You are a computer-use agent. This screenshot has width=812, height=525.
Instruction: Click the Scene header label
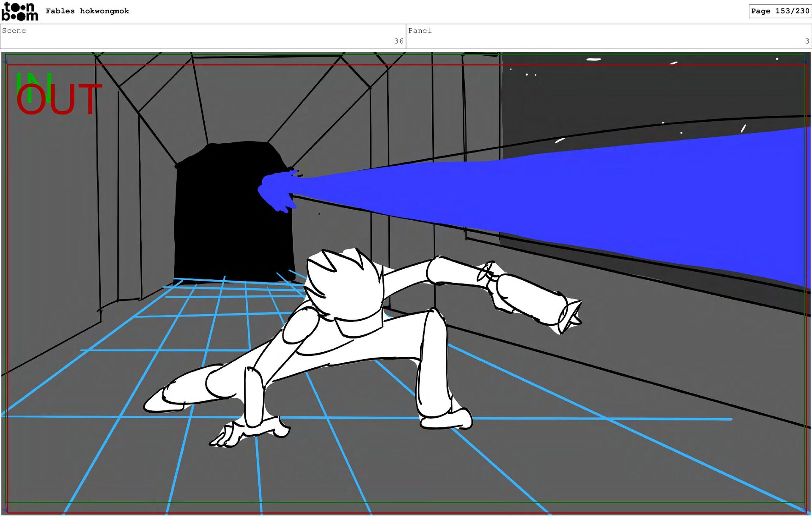14,30
